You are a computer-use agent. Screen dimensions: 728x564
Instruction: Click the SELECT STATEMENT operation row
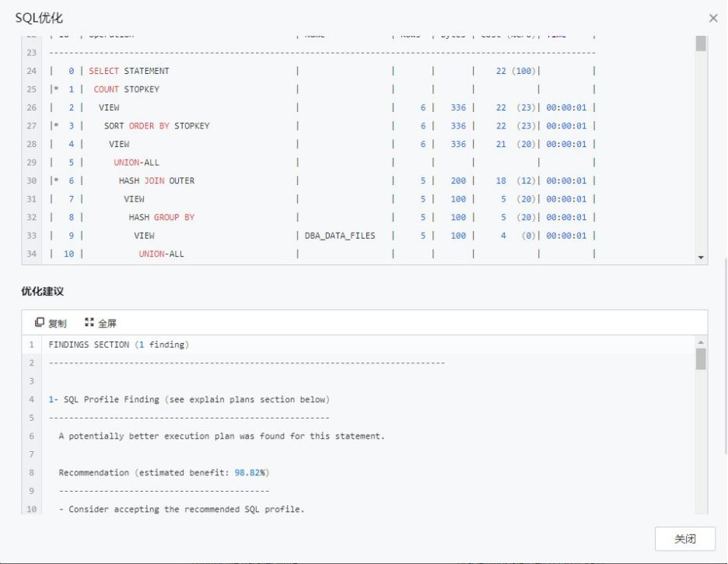(x=129, y=71)
